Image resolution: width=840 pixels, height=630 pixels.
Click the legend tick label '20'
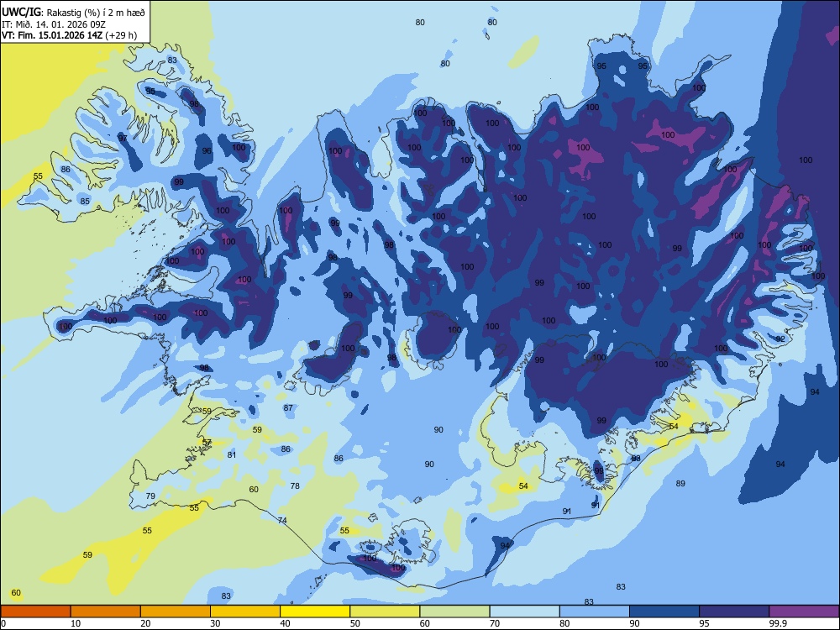145,623
